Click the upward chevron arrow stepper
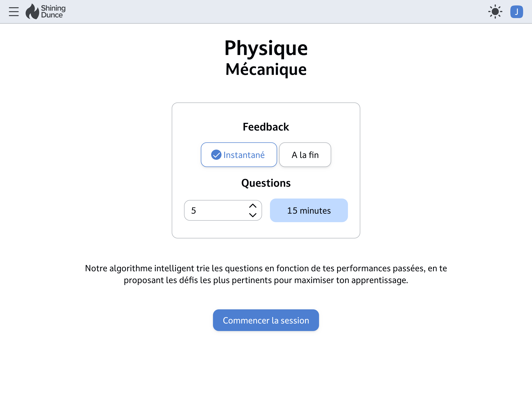The width and height of the screenshot is (532, 399). click(x=253, y=205)
